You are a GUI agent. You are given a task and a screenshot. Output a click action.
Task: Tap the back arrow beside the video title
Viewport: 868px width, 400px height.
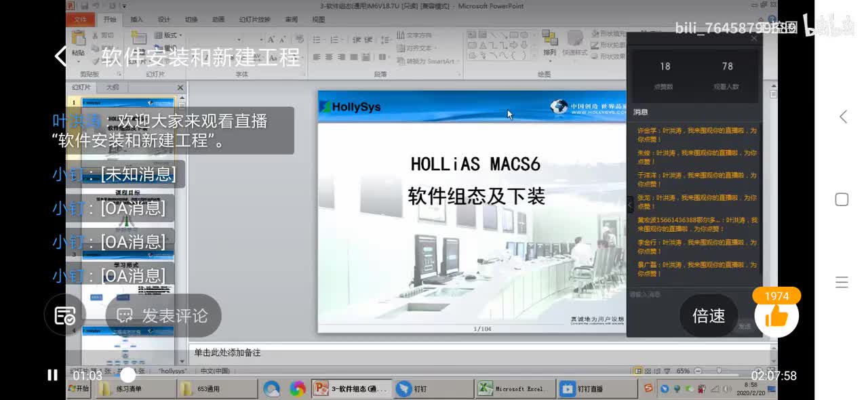61,56
